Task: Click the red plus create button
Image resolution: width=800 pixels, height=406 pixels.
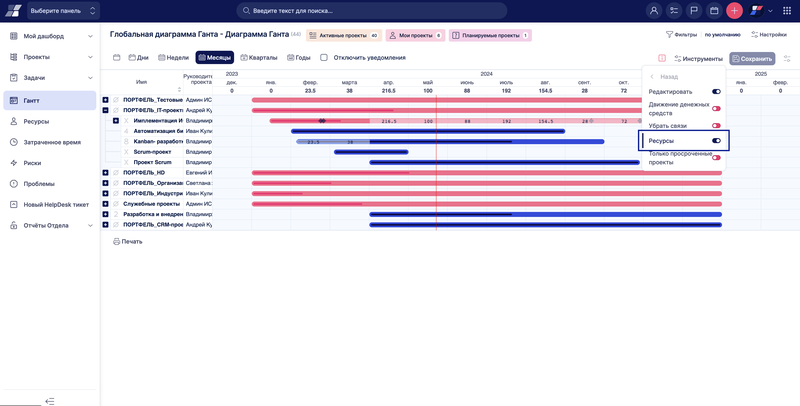Action: pyautogui.click(x=734, y=11)
